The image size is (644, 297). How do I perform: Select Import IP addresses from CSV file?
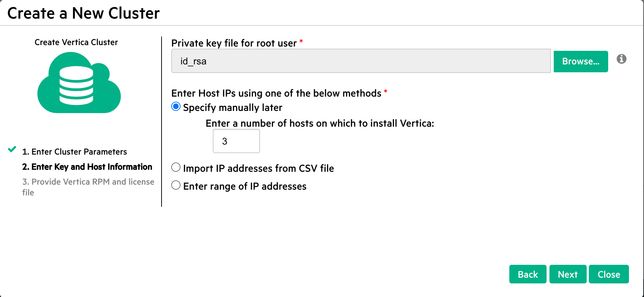point(176,167)
